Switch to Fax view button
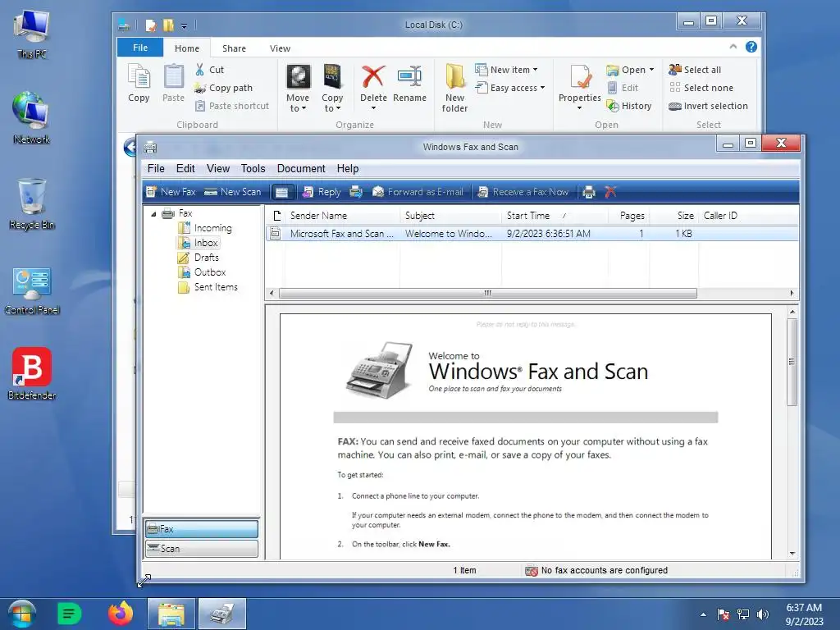Viewport: 840px width, 630px height. coord(202,529)
